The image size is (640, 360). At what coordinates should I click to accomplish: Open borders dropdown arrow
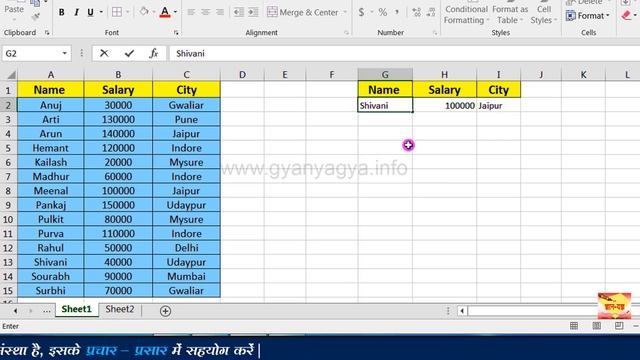coord(127,12)
